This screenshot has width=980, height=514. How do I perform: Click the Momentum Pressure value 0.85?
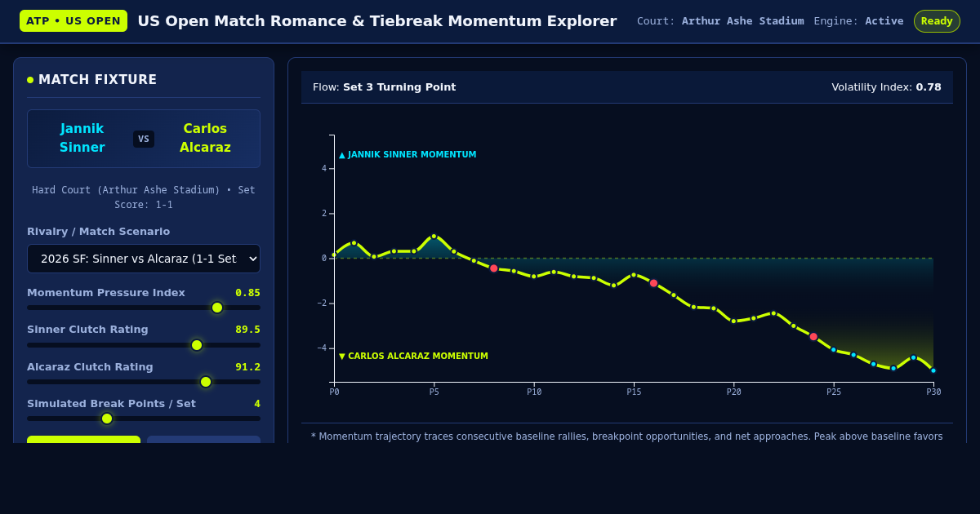247,293
